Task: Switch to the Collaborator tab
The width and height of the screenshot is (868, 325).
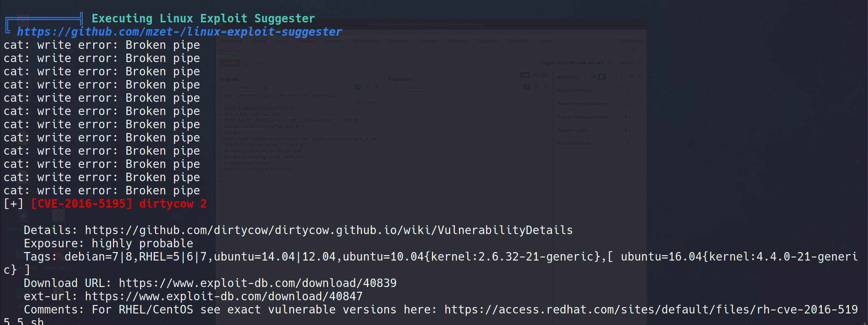Action: pos(365,41)
